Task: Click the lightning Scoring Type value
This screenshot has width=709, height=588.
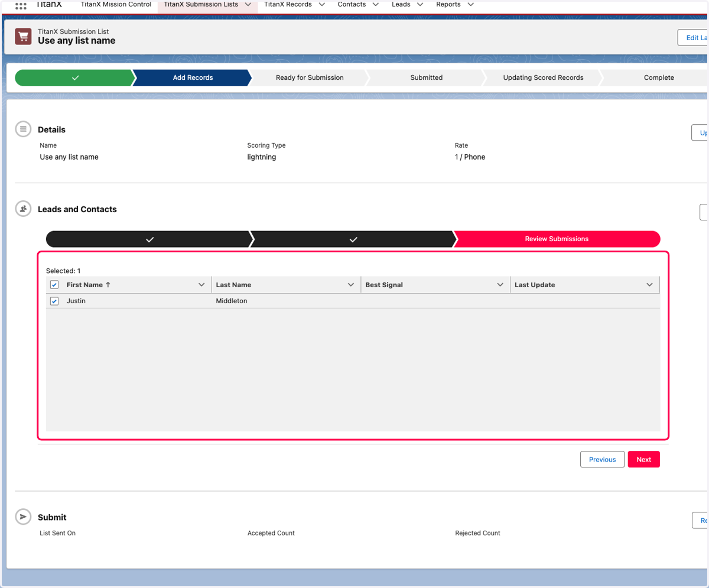Action: point(262,157)
